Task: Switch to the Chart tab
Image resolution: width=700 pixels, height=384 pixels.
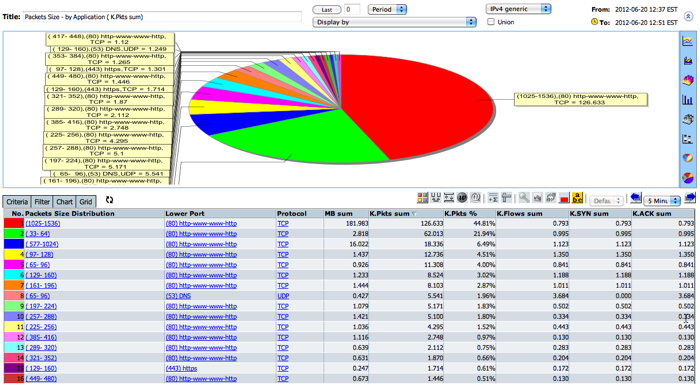Action: tap(64, 202)
